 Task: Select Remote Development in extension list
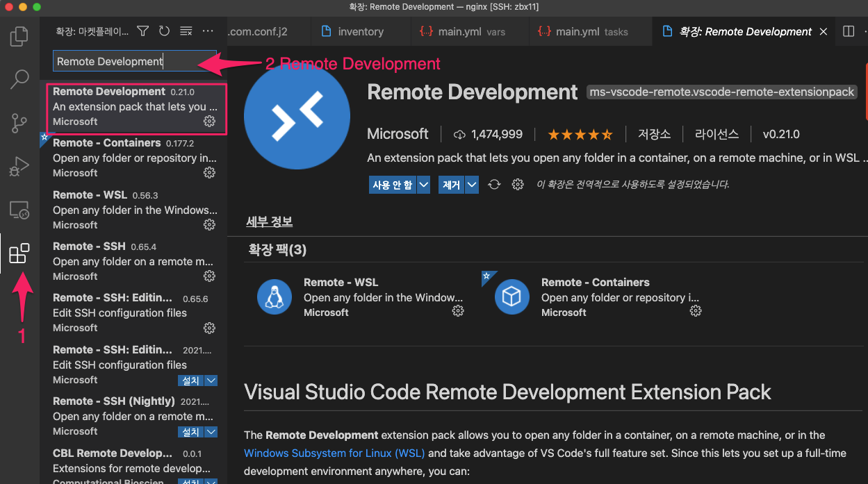[x=135, y=107]
